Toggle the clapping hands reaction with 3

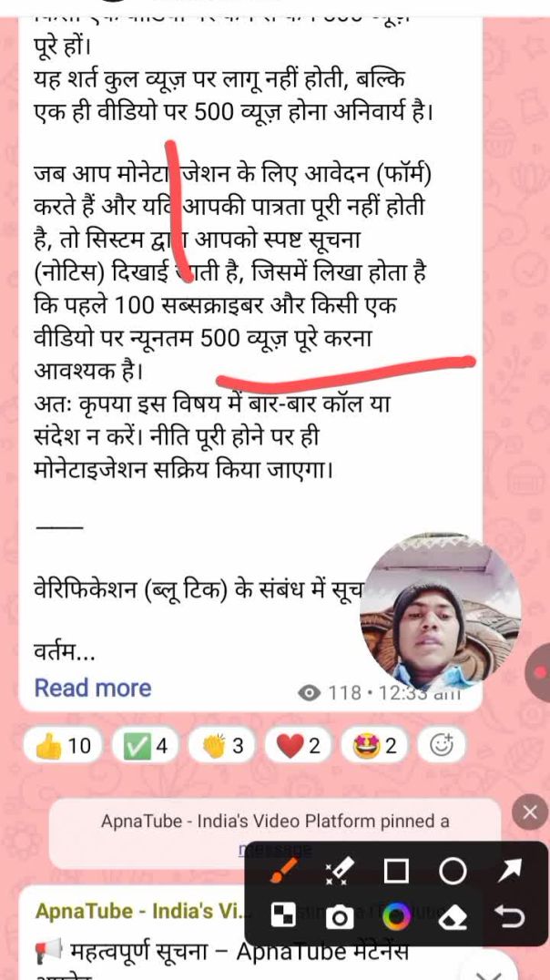coord(221,746)
